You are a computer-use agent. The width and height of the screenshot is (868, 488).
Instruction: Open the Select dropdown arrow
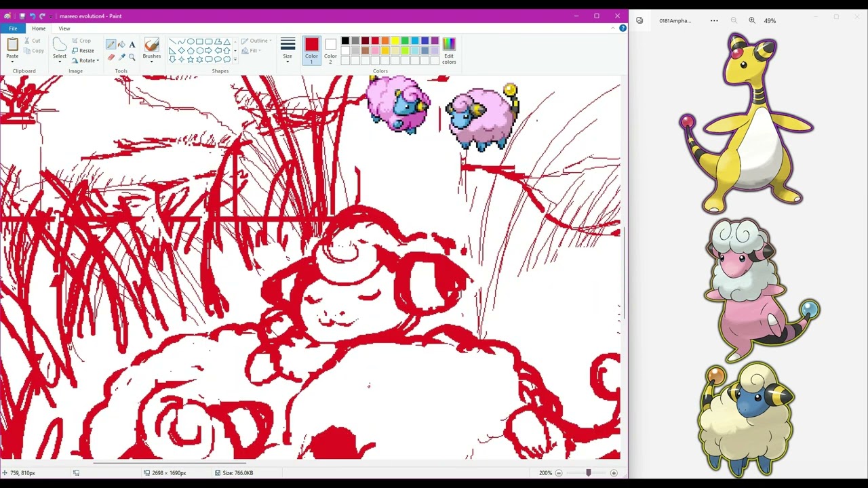(60, 61)
